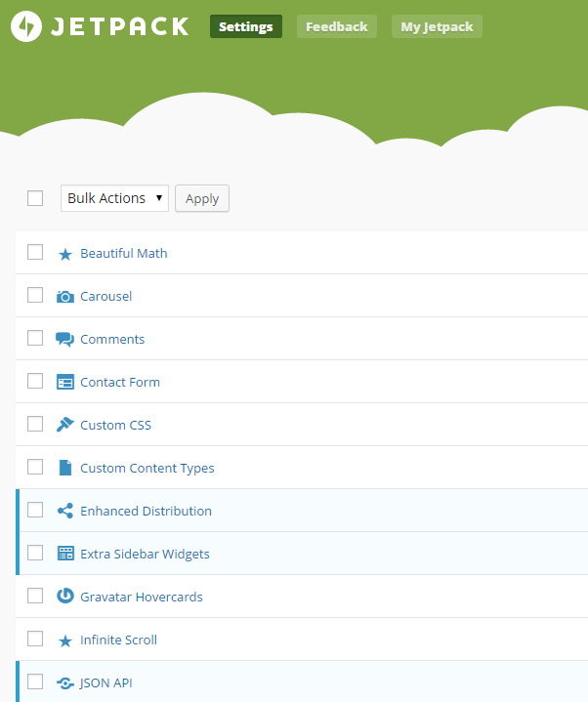Check the Custom Content Types checkbox
Screen dimensions: 588x702
click(x=35, y=467)
